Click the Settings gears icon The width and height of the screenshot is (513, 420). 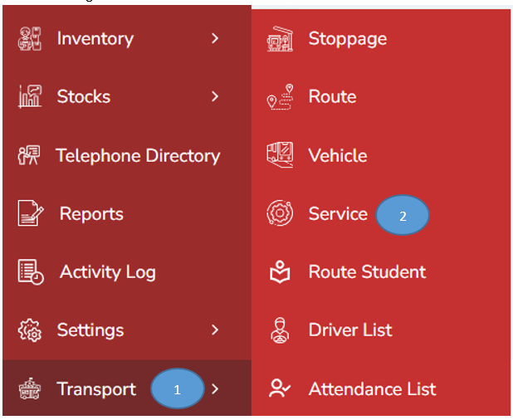29,330
